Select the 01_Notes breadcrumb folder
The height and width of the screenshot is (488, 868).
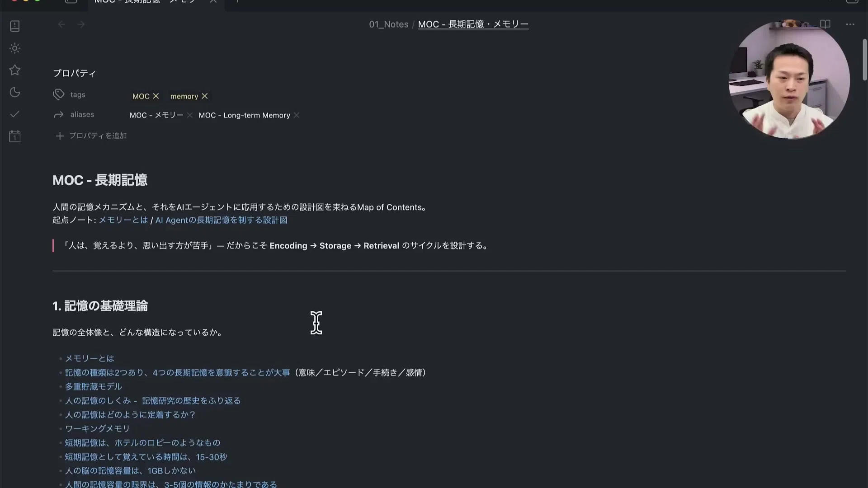389,24
